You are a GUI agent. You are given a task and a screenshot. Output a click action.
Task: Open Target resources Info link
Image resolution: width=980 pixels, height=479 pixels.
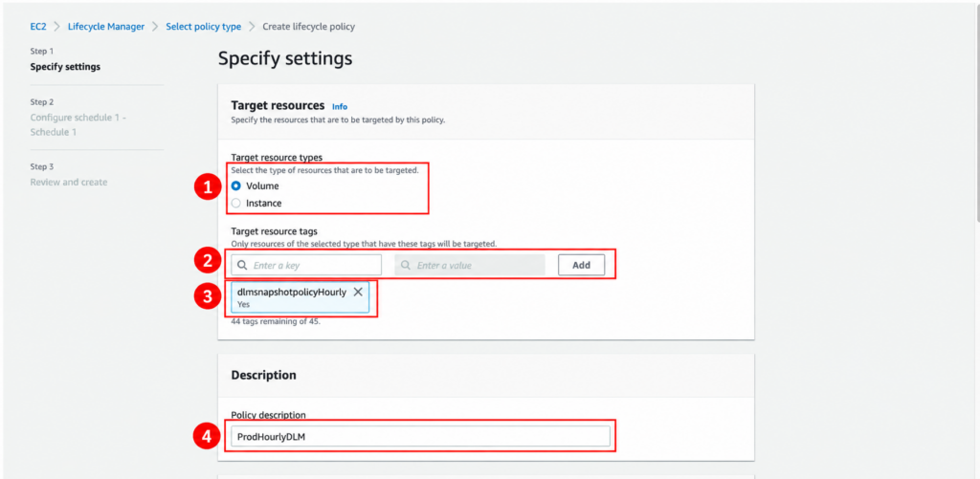(x=340, y=107)
